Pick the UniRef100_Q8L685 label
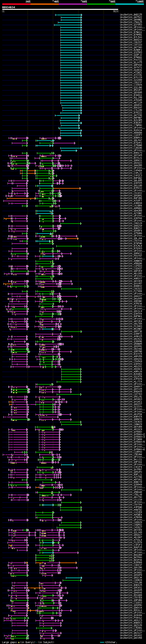The width and height of the screenshot is (146, 644). [131, 180]
